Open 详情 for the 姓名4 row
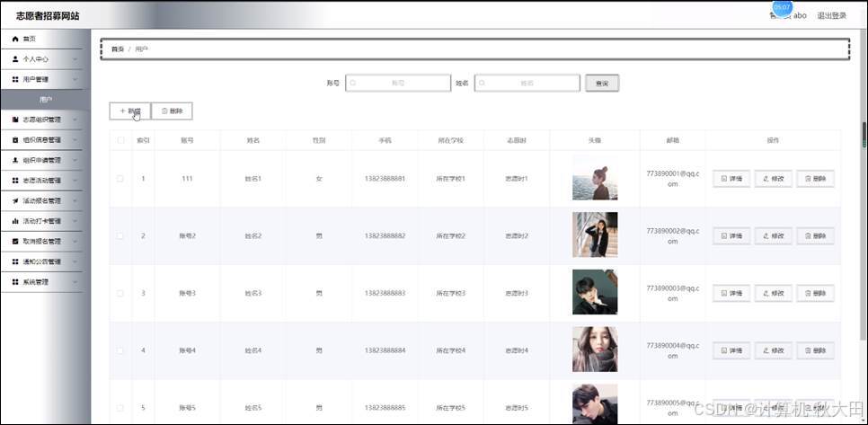This screenshot has width=868, height=425. coord(731,350)
